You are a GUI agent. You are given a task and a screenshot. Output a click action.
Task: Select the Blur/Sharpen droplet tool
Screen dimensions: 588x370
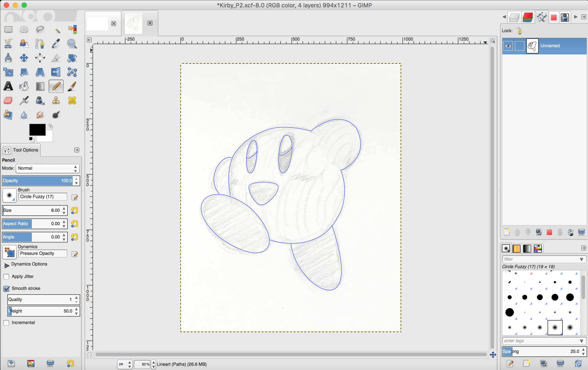[24, 115]
